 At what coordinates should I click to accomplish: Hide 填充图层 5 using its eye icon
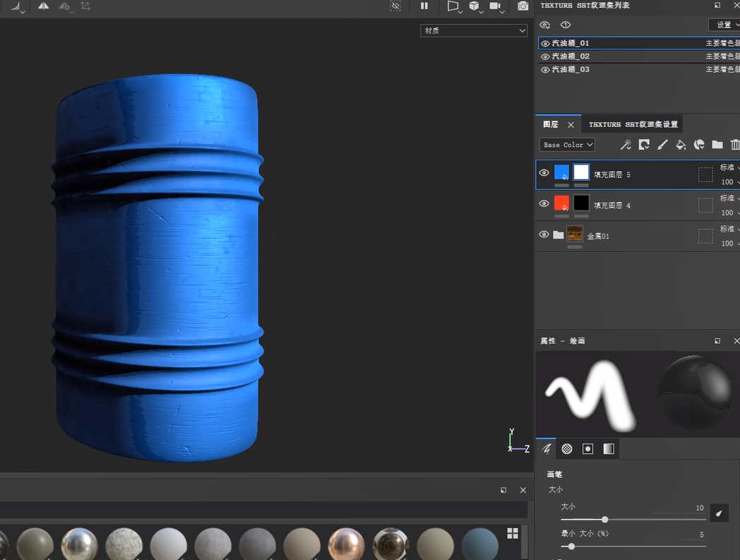coord(544,173)
